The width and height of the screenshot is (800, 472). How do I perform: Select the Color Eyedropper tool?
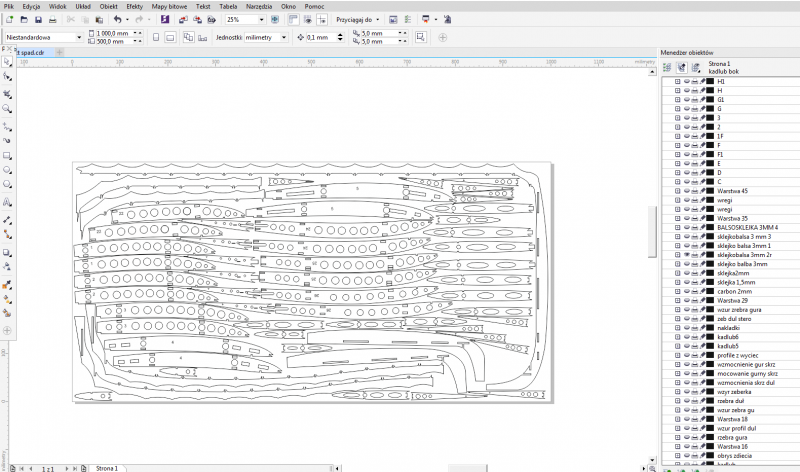point(7,284)
